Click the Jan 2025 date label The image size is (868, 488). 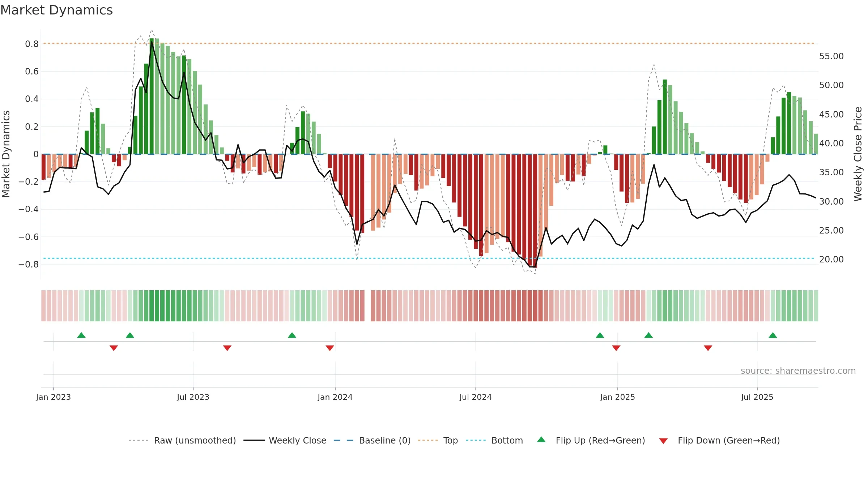[x=618, y=397]
